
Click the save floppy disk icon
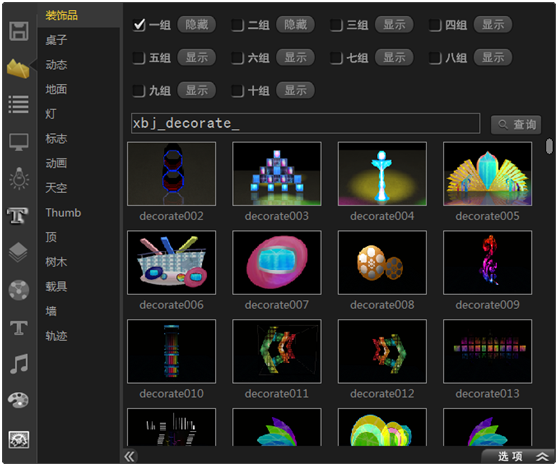pos(19,31)
